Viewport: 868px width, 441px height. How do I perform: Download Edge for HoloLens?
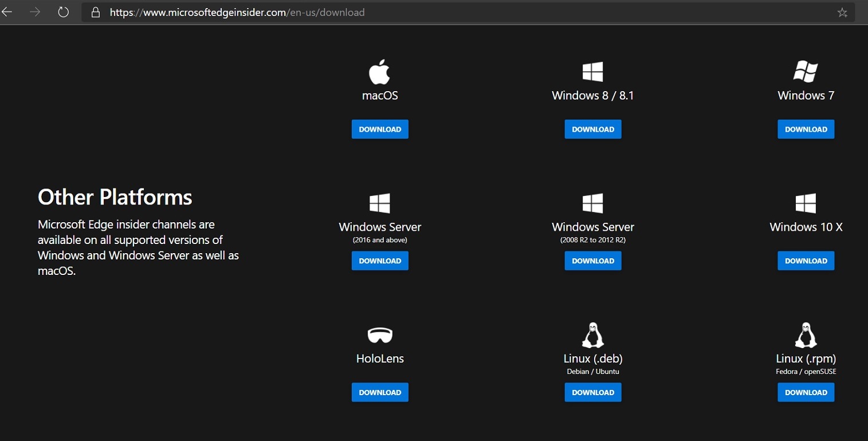tap(380, 392)
